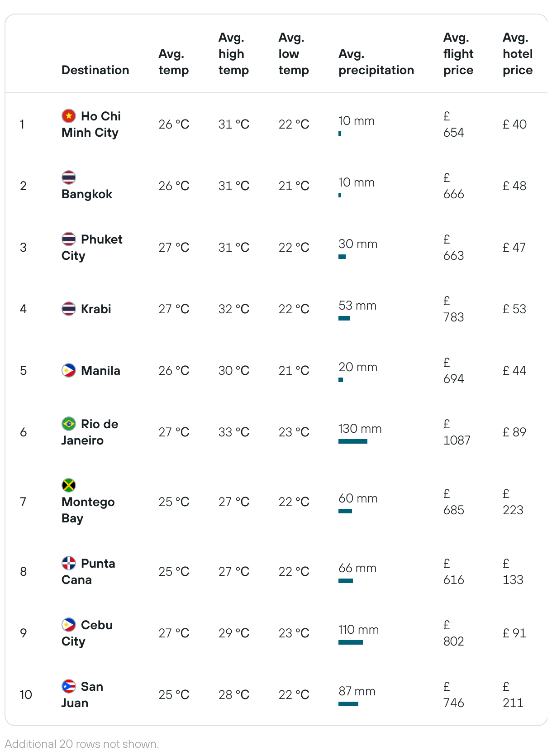The height and width of the screenshot is (756, 552).
Task: Click the rank number 10 row cell
Action: (26, 694)
